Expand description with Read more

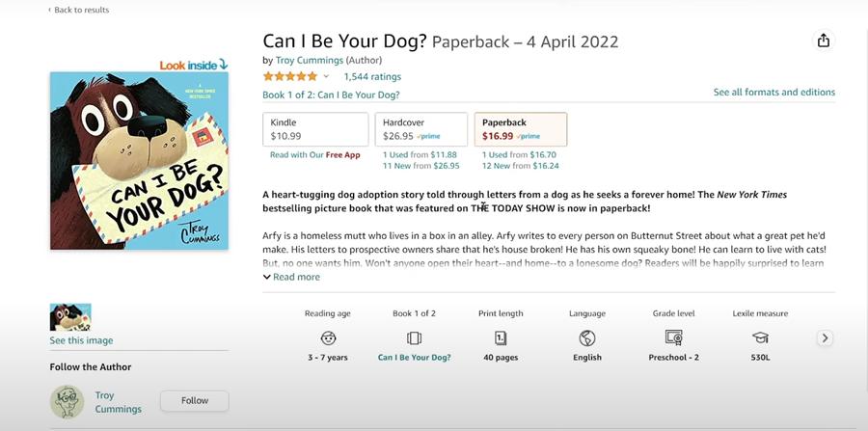click(x=291, y=277)
